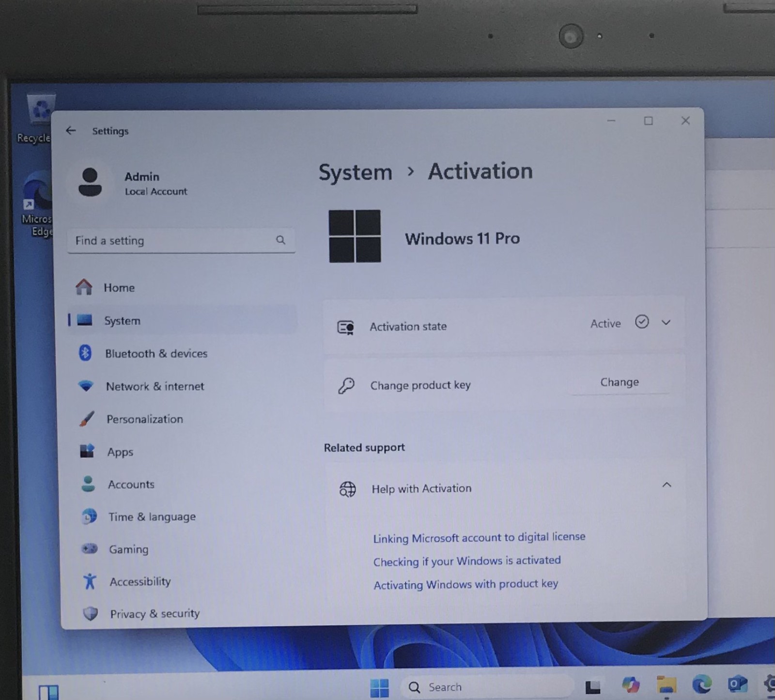The height and width of the screenshot is (700, 775).
Task: Open the Admin account profile picture
Action: pos(90,183)
